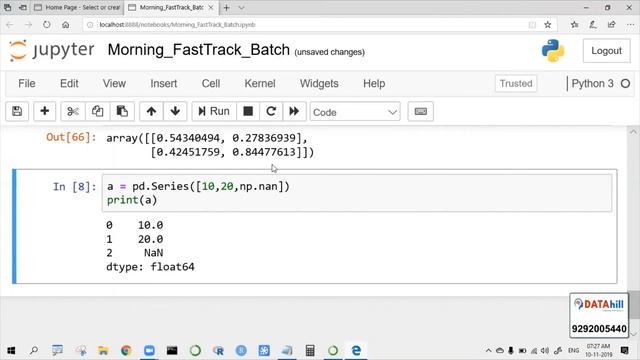Open the Kernel menu
Image resolution: width=640 pixels, height=360 pixels.
[x=260, y=84]
